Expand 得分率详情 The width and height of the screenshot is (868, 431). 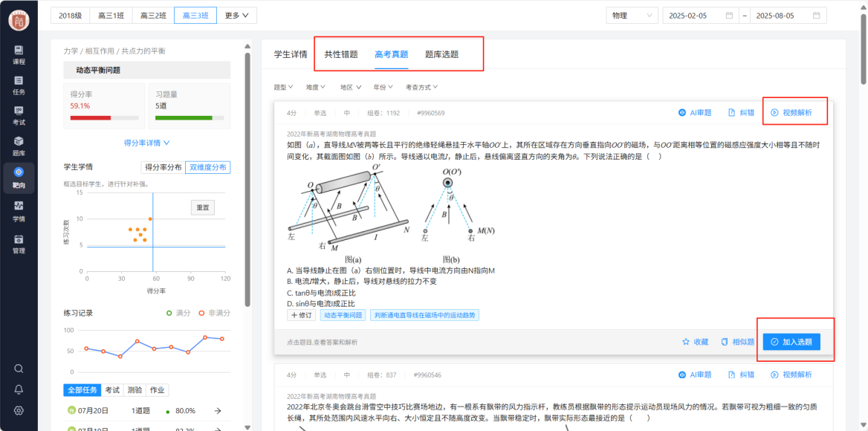146,143
